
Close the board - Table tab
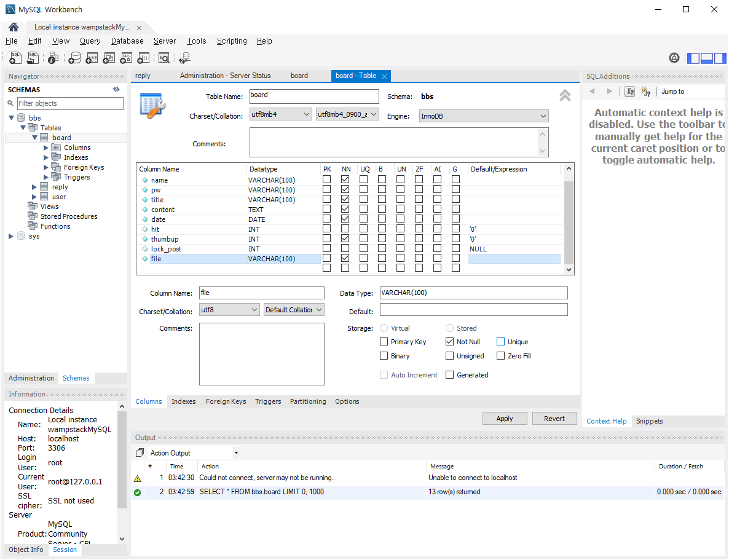click(x=385, y=76)
